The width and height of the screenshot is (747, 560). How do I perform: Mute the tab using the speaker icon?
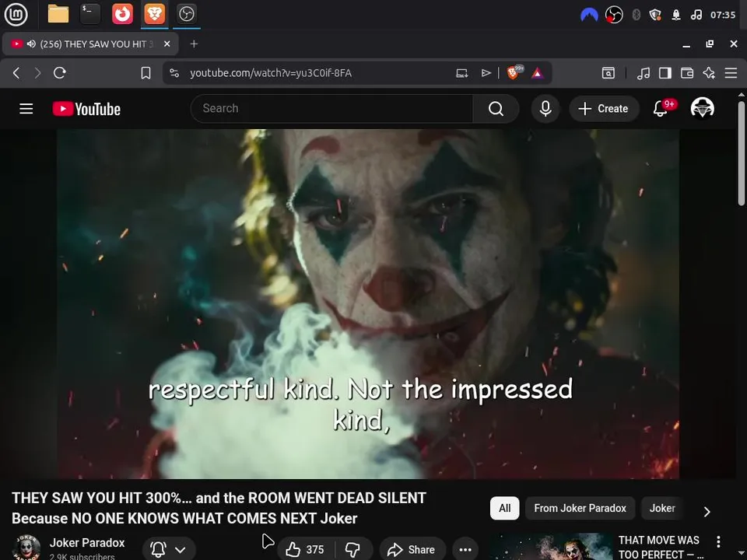(31, 44)
